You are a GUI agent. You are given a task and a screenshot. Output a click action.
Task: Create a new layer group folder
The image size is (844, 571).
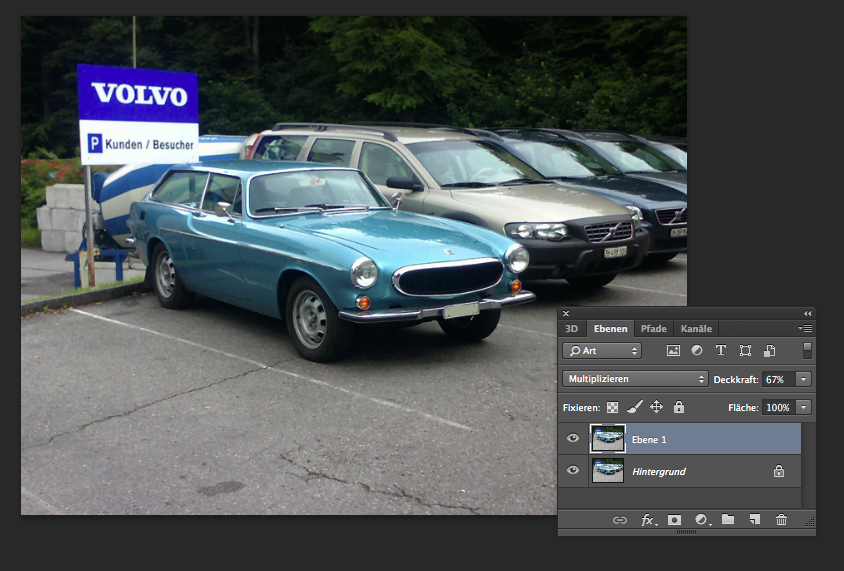728,519
